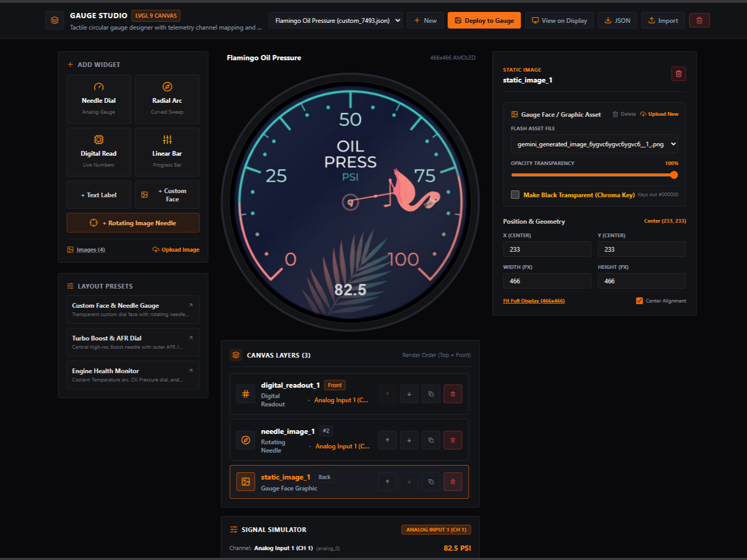Add a Digital Read widget
Image resolution: width=747 pixels, height=560 pixels.
point(99,152)
